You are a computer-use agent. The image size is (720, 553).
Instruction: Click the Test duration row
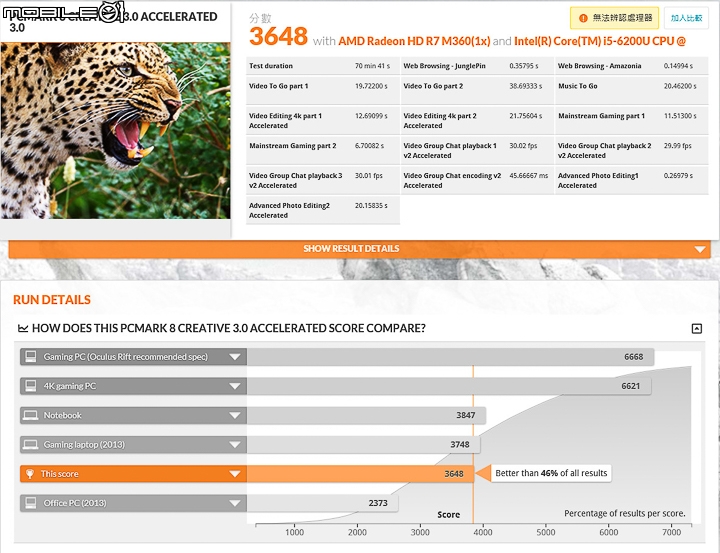click(x=323, y=66)
